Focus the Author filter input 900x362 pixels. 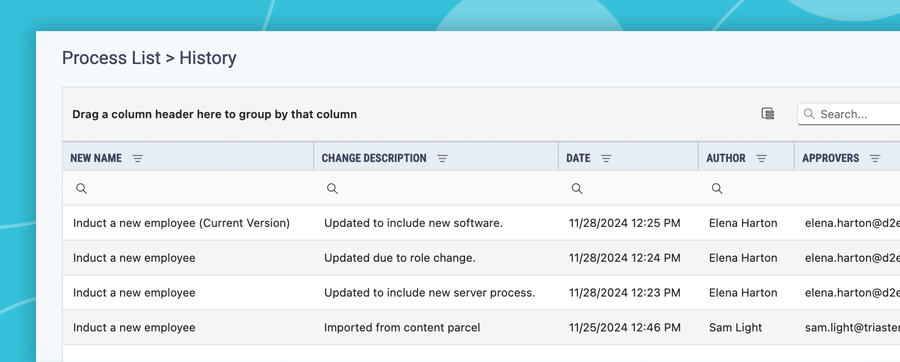click(747, 188)
